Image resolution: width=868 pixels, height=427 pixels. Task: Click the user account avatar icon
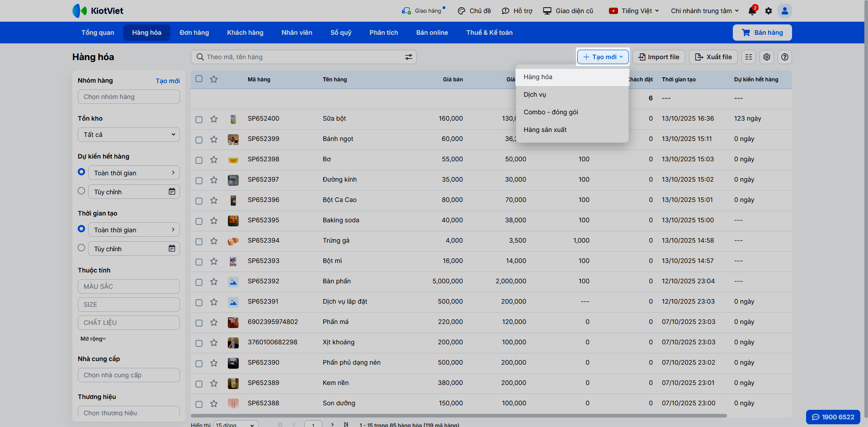click(785, 11)
